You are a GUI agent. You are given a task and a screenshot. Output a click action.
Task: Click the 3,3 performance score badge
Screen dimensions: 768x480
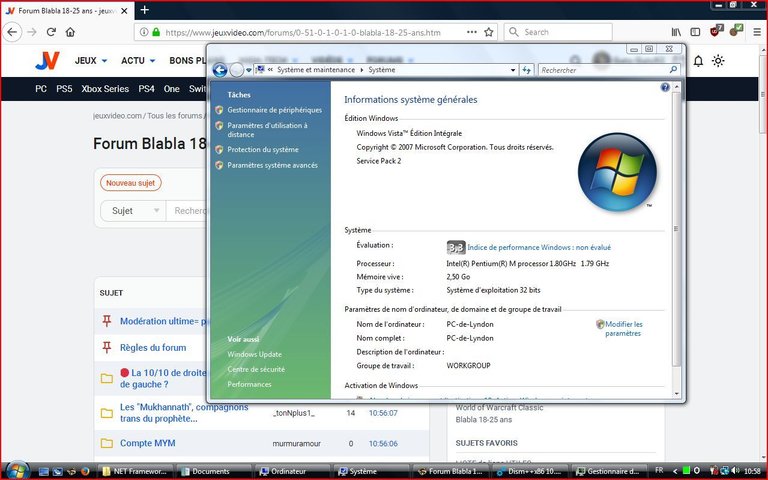pyautogui.click(x=456, y=248)
